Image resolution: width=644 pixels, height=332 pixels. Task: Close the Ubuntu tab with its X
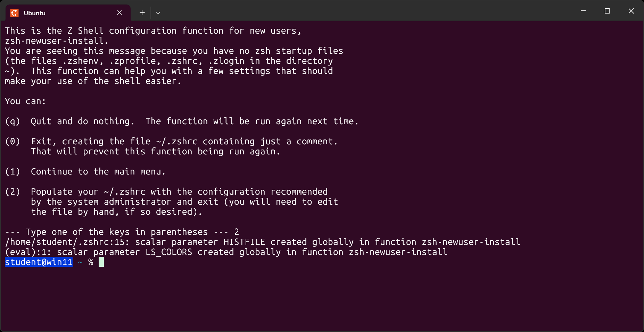(x=119, y=12)
